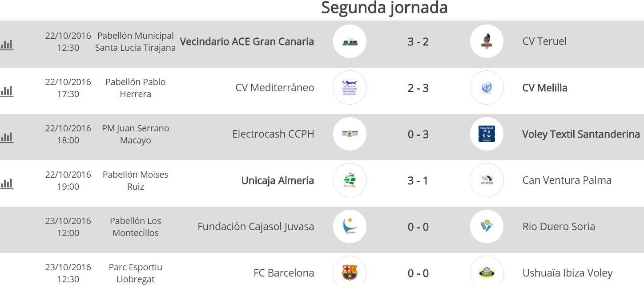Click the FC Barcelona crest logo

(x=350, y=273)
